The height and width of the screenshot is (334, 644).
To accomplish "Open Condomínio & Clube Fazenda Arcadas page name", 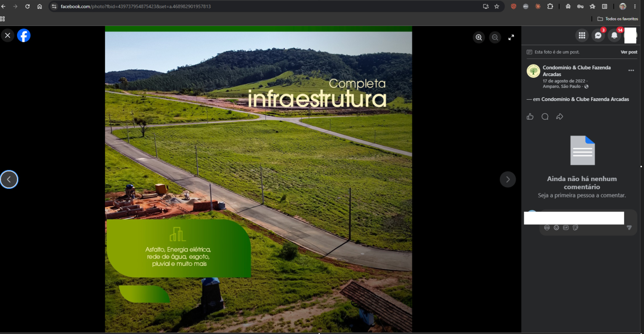I will 577,71.
